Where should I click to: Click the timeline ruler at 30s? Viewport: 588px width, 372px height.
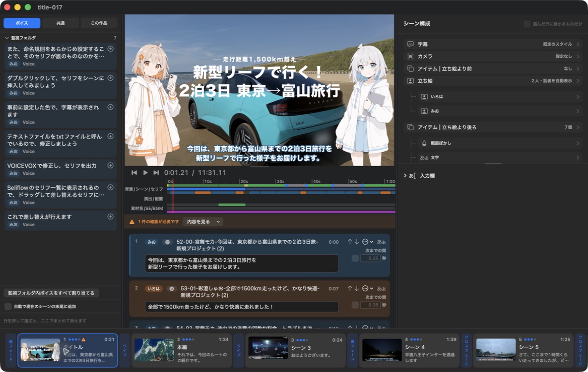pyautogui.click(x=280, y=181)
